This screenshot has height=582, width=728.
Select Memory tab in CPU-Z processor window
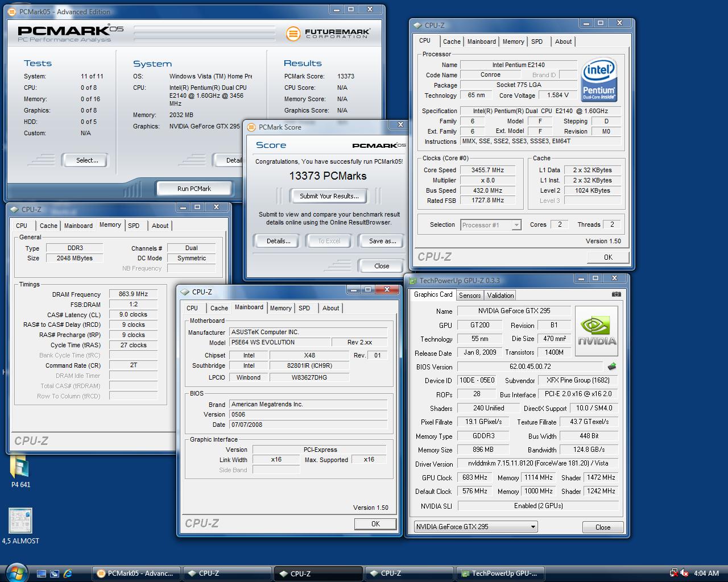click(513, 41)
